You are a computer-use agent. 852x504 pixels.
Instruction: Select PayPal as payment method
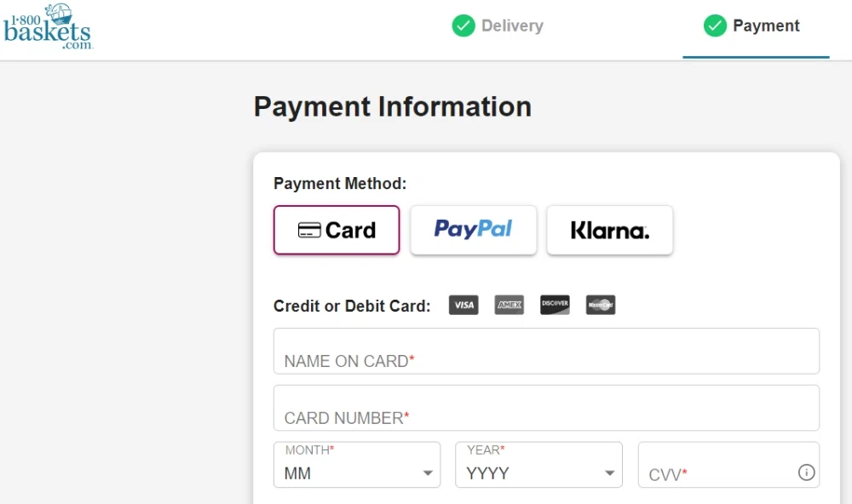click(x=473, y=230)
